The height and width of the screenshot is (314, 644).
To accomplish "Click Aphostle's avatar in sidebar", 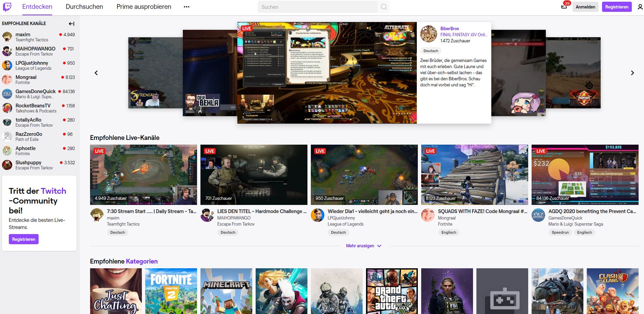I will tap(7, 151).
